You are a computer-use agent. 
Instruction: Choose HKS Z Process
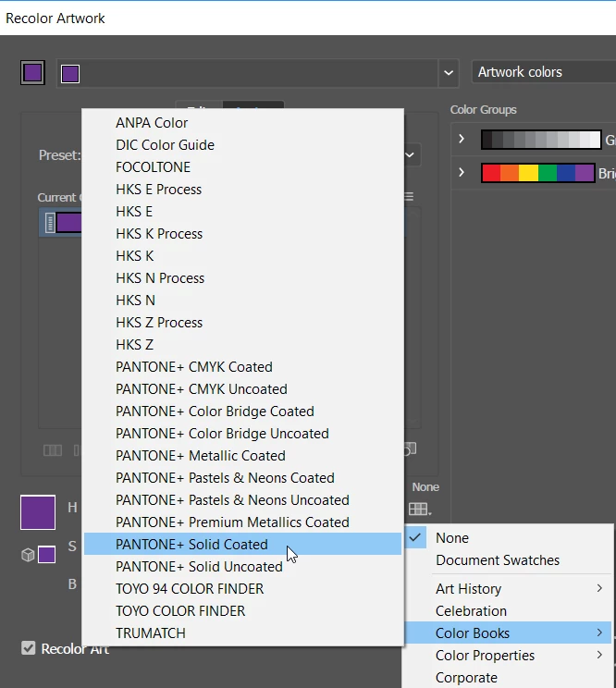242,323
